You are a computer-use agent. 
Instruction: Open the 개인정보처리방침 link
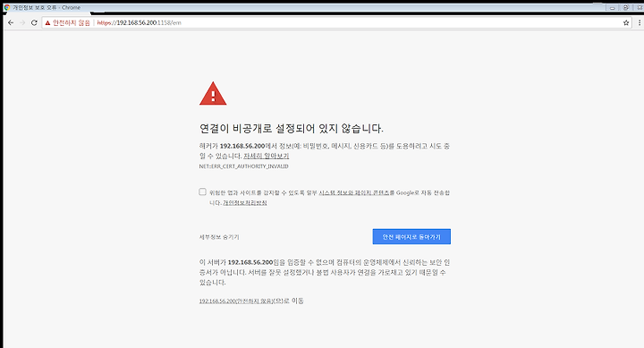coord(245,203)
